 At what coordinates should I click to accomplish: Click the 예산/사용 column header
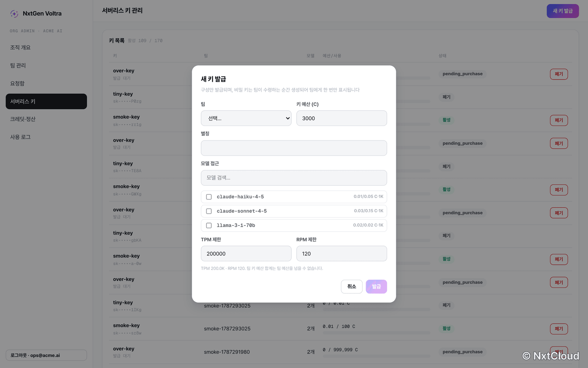[332, 56]
